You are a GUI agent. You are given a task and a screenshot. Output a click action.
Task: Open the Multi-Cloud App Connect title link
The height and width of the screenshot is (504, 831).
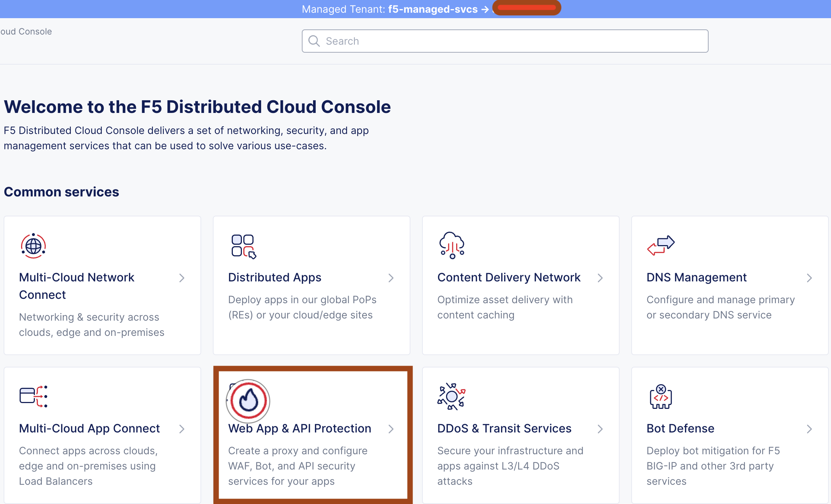(x=89, y=428)
